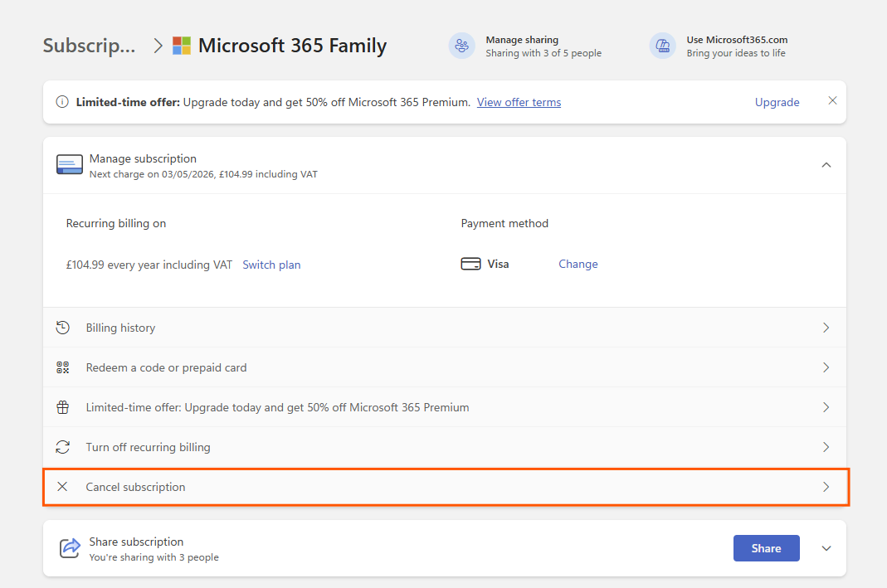Open the View offer terms link
This screenshot has width=887, height=588.
coord(519,103)
